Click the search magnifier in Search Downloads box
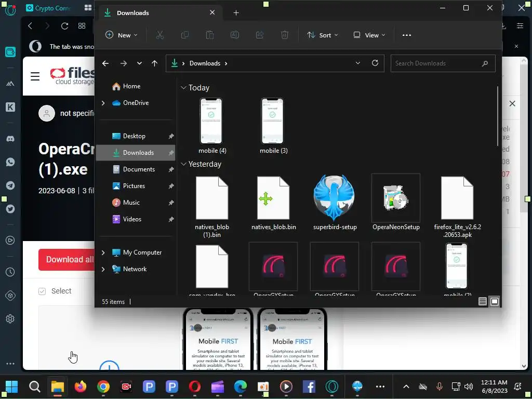Viewport: 532px width, 399px height. 485,63
